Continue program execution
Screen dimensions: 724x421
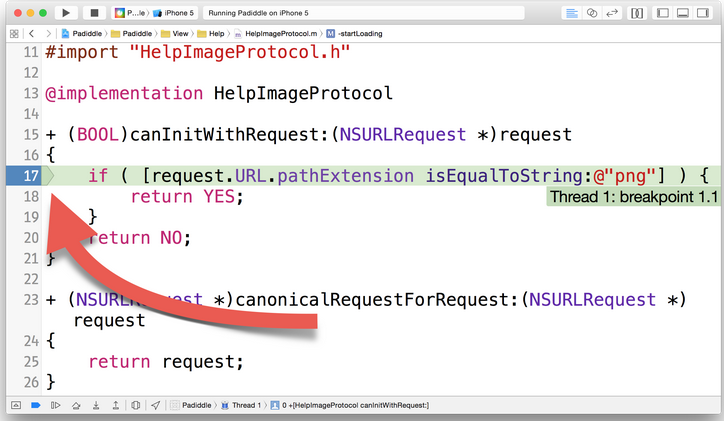coord(55,405)
